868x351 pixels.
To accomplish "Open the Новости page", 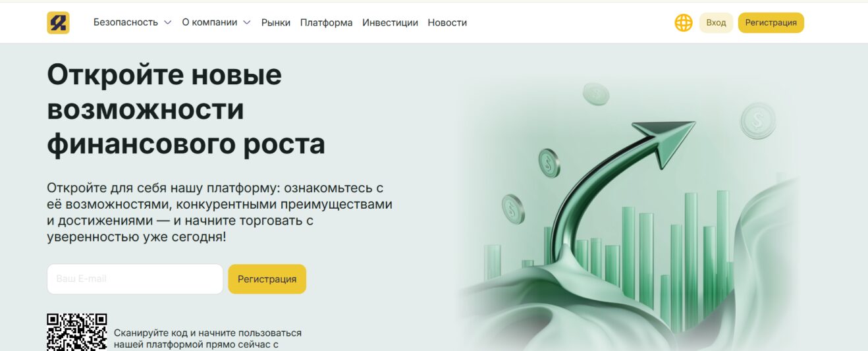I will tap(447, 22).
